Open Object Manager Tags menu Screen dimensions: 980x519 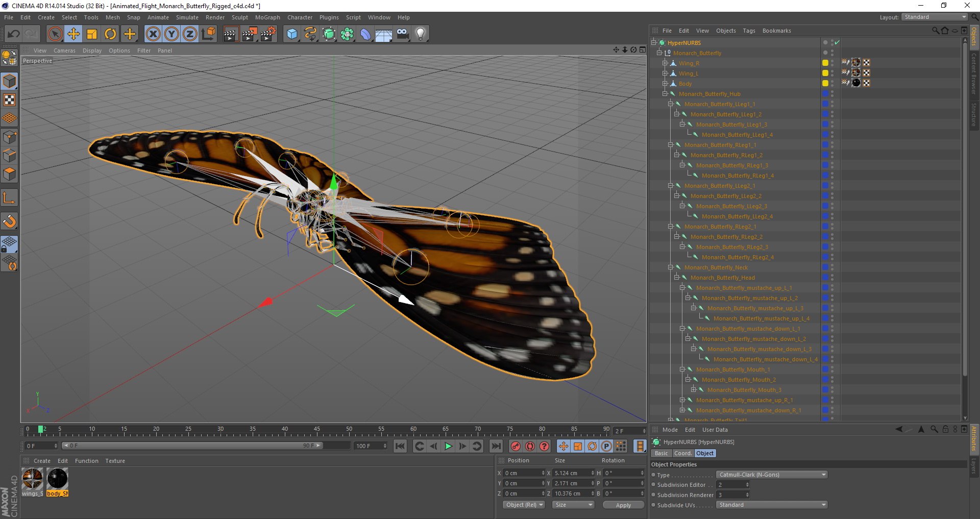(749, 31)
